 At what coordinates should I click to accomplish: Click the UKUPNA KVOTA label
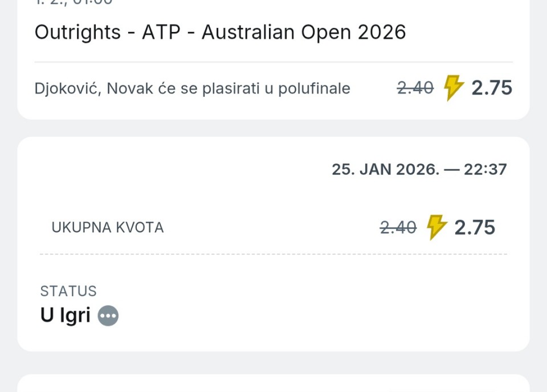[x=108, y=228]
